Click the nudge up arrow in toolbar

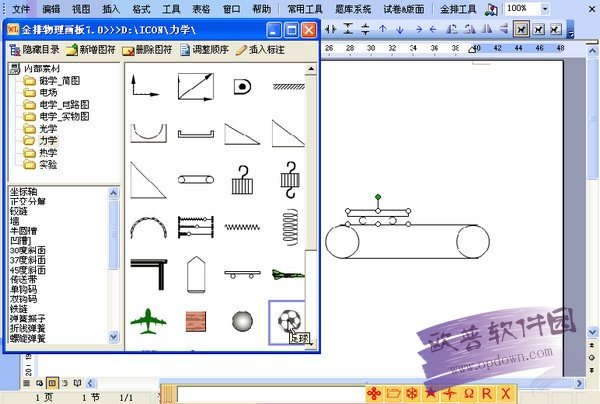tap(382, 29)
